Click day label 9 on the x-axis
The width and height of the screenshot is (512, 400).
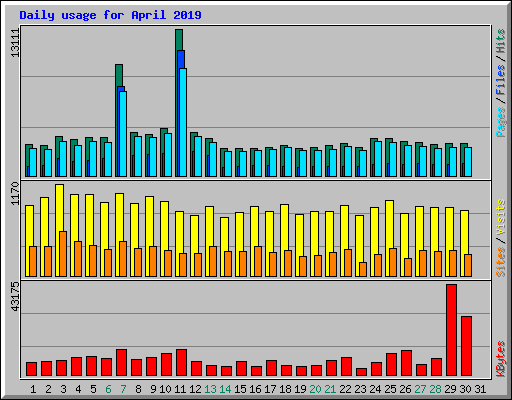pyautogui.click(x=153, y=389)
